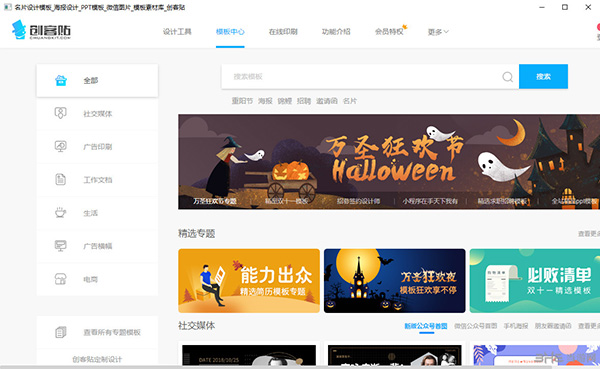The image size is (600, 369).
Task: Click the magnifier icon in the search box
Action: [x=507, y=77]
